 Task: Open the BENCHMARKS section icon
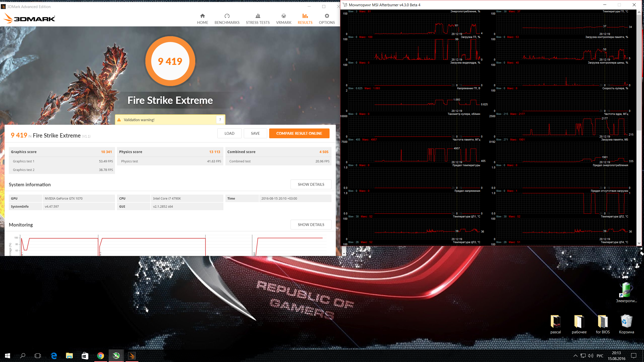227,16
